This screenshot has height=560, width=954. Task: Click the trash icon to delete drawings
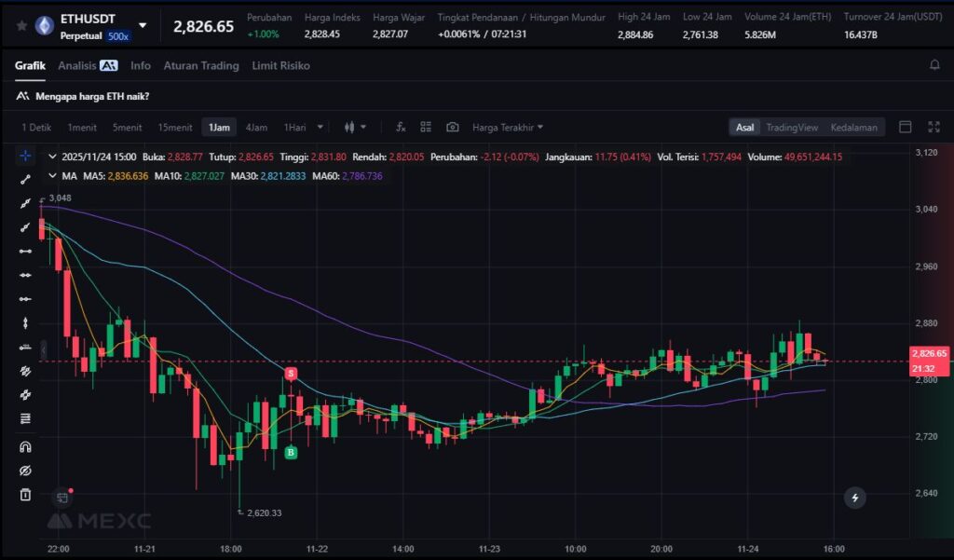pyautogui.click(x=25, y=494)
